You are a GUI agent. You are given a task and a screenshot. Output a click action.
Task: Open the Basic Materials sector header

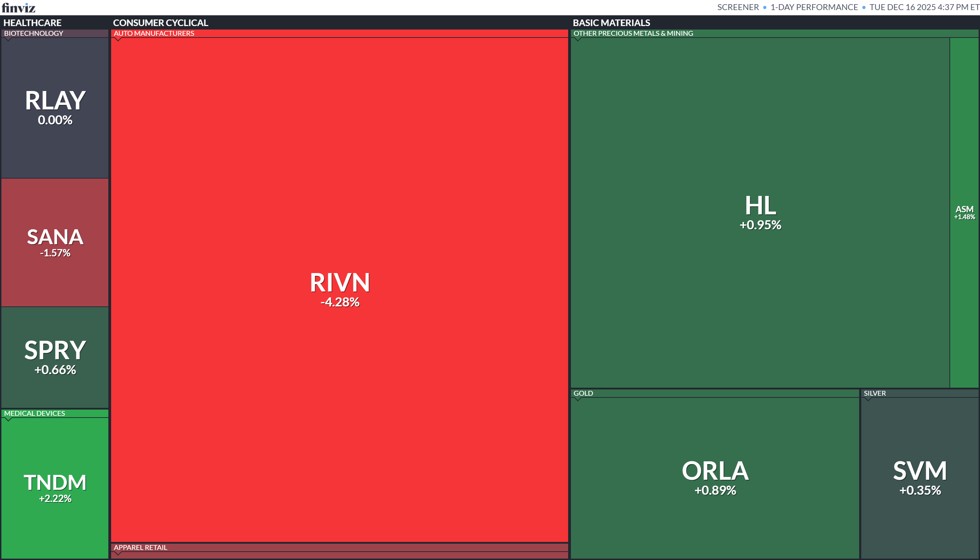point(611,23)
